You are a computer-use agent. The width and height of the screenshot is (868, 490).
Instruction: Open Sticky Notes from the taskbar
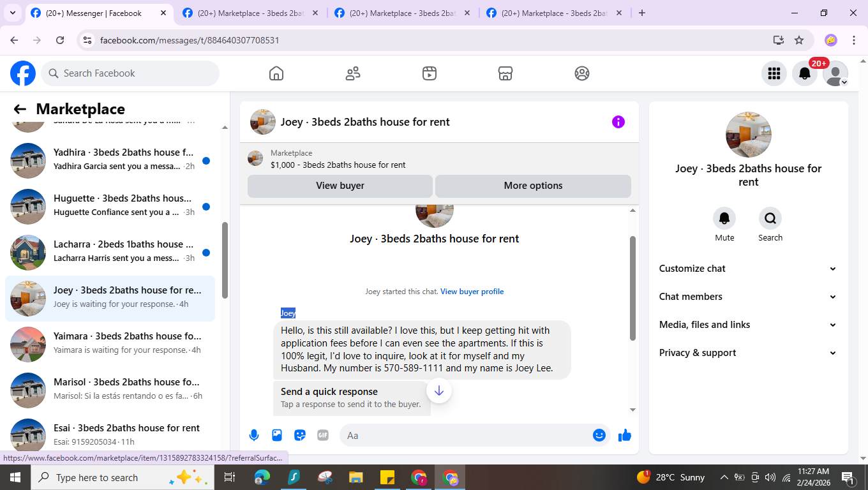tap(387, 477)
